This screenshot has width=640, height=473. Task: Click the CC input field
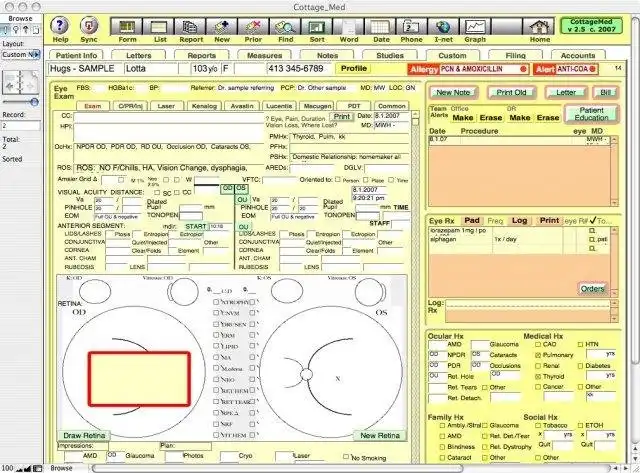(169, 117)
